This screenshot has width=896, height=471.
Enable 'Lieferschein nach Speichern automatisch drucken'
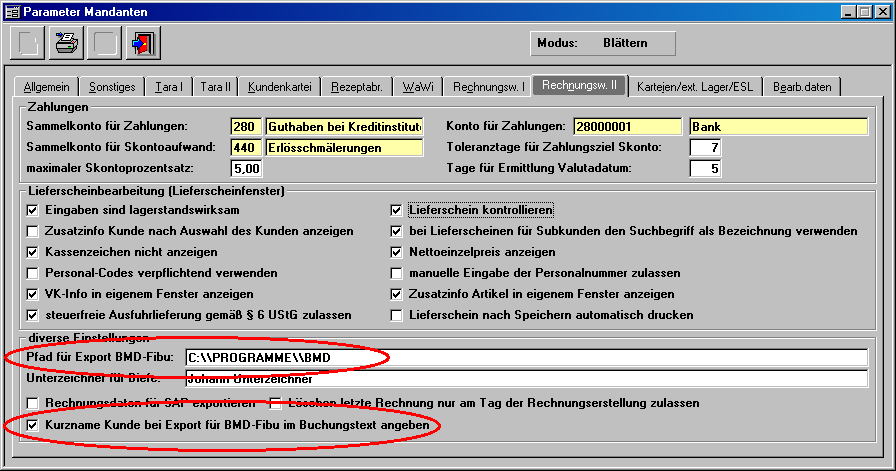[x=397, y=315]
